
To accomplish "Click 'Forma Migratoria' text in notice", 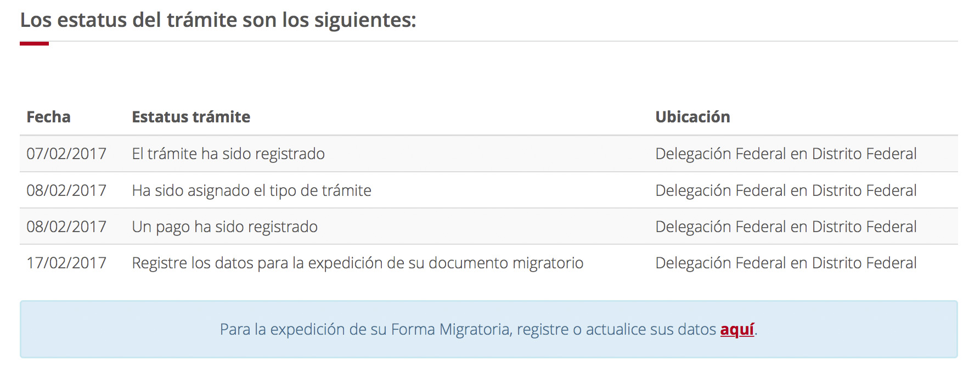I will pyautogui.click(x=451, y=329).
